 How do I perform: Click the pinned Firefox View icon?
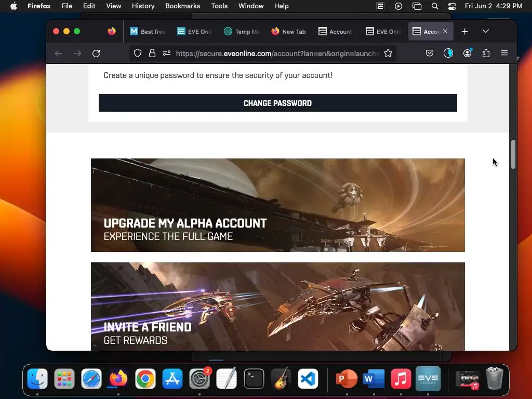pos(112,32)
